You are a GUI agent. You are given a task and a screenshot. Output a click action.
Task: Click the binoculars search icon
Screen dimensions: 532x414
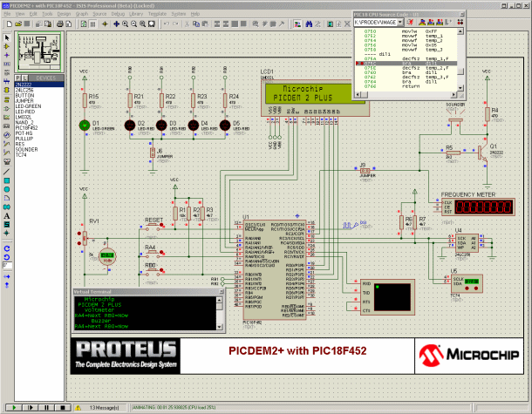(x=309, y=24)
